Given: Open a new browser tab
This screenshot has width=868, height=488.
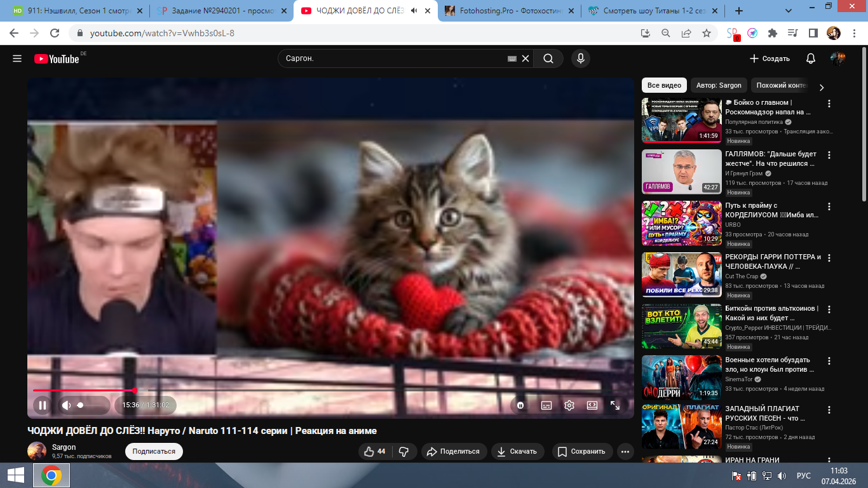Looking at the screenshot, I should 738,11.
